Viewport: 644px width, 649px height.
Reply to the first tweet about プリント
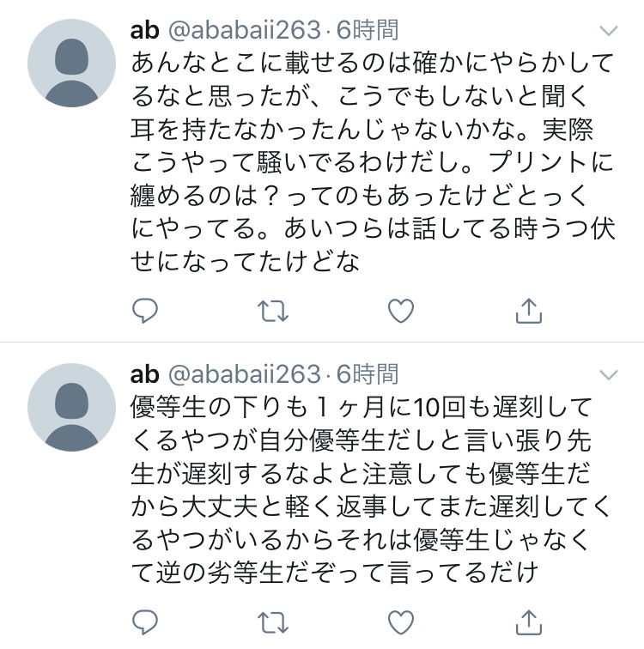point(145,310)
